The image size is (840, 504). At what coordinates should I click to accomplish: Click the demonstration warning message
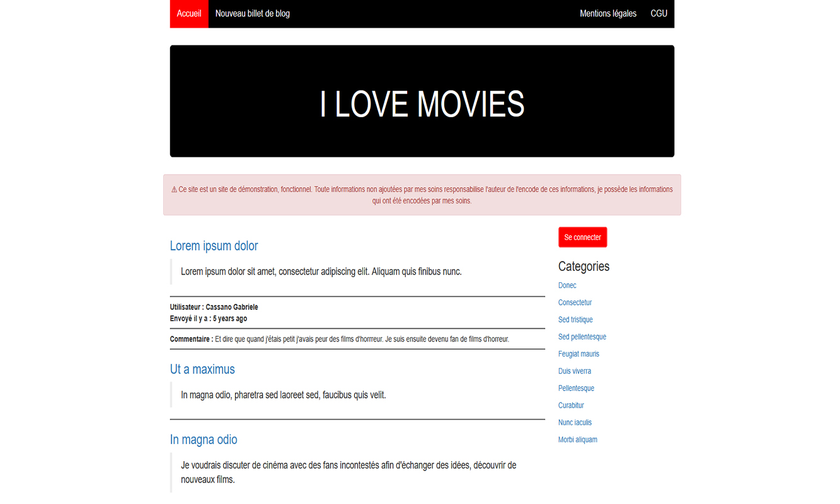pyautogui.click(x=422, y=195)
